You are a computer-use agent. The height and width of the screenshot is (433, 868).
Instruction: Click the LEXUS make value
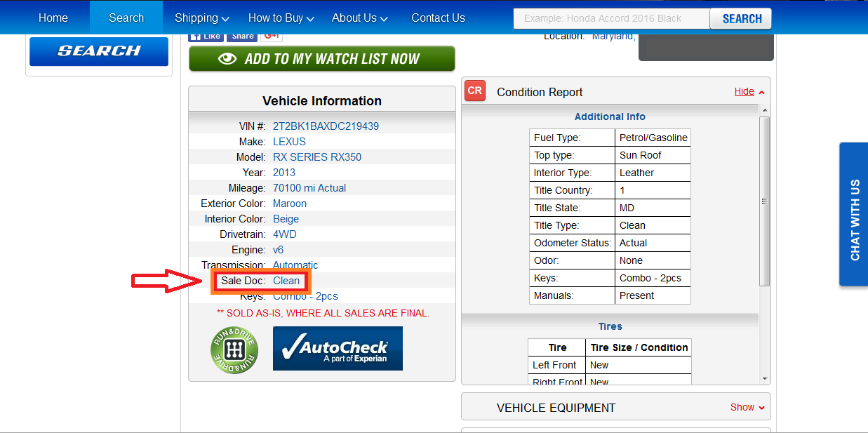[x=289, y=142]
